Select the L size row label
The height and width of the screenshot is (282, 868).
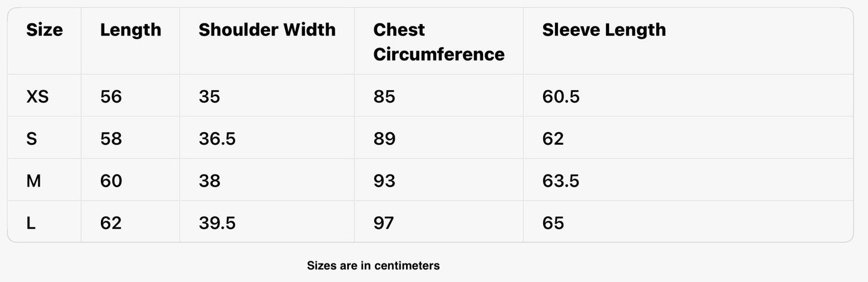31,224
